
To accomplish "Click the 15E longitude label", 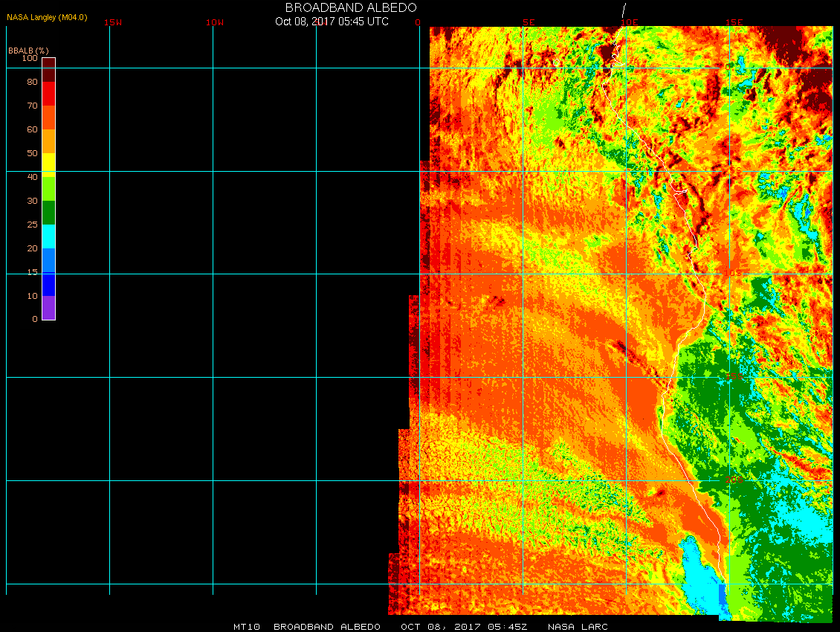I will tap(734, 22).
